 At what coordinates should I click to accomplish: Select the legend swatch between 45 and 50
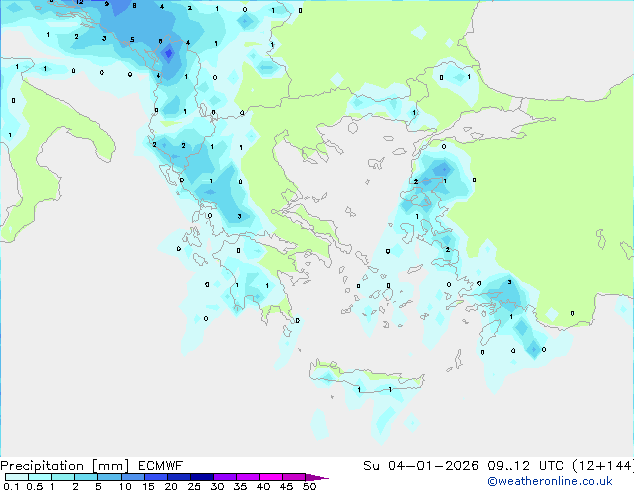(294, 477)
